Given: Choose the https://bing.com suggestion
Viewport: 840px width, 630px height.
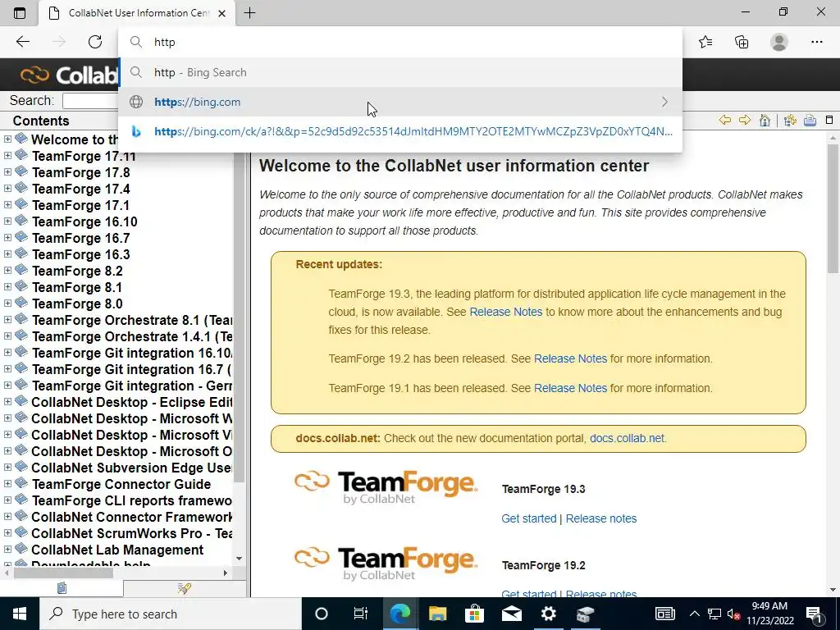Looking at the screenshot, I should [x=400, y=102].
